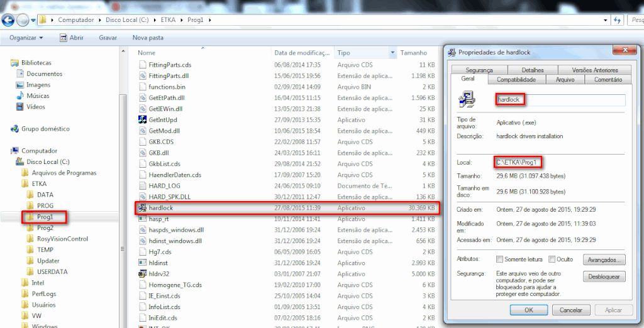Screen dimensions: 644x328
Task: Switch to Compatibilidade tab
Action: tap(516, 80)
